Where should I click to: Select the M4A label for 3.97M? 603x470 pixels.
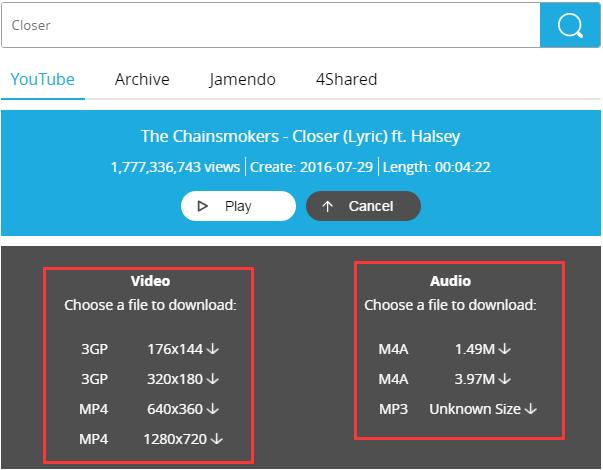[x=393, y=379]
